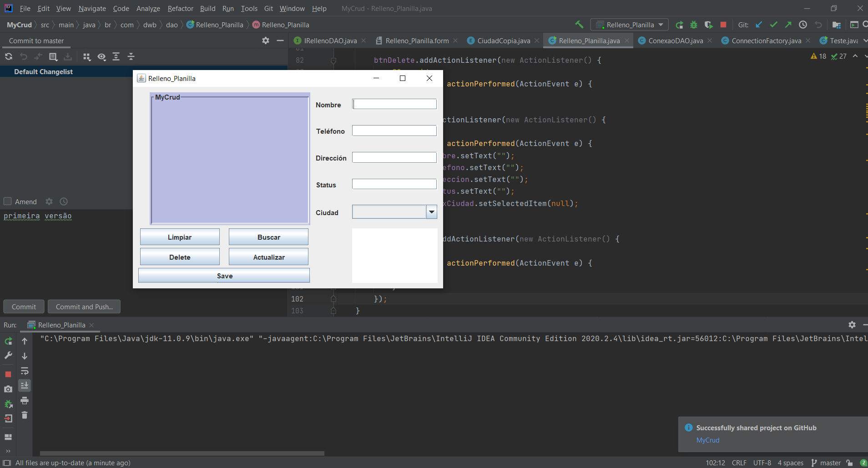868x468 pixels.
Task: Open the Git menu
Action: [268, 8]
